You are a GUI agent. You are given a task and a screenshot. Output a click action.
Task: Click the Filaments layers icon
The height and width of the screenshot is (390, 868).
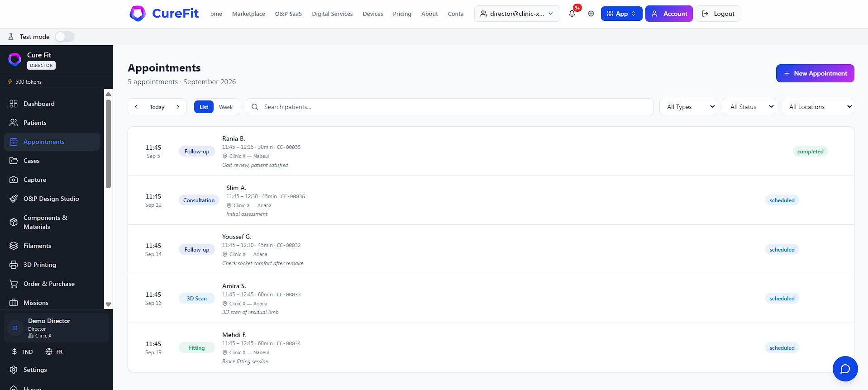(14, 246)
